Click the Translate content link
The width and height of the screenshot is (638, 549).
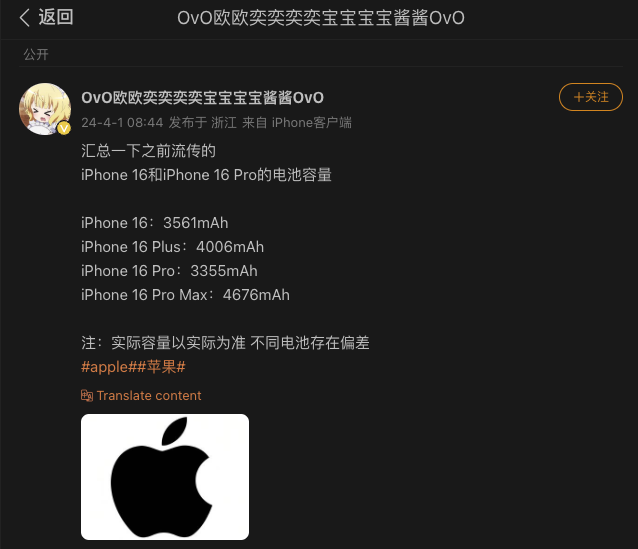(x=149, y=396)
